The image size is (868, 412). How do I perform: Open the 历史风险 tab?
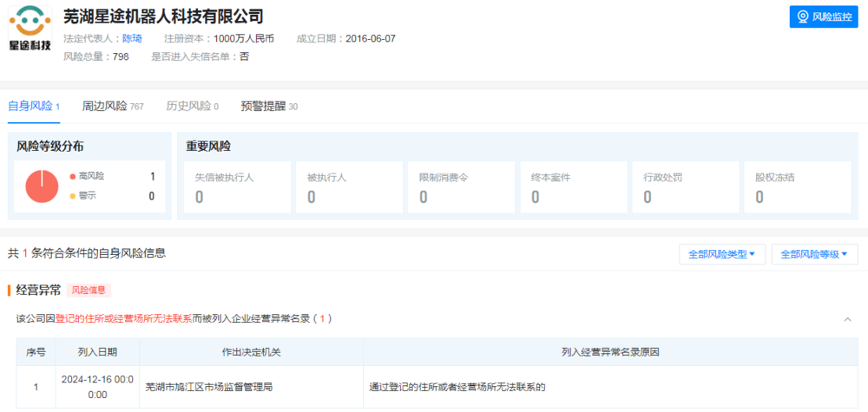click(x=192, y=106)
